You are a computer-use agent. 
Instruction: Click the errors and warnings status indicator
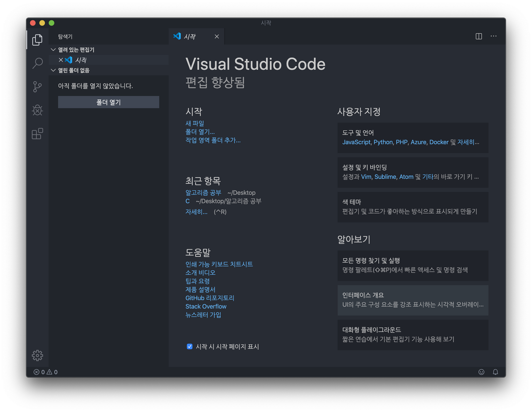(x=46, y=372)
